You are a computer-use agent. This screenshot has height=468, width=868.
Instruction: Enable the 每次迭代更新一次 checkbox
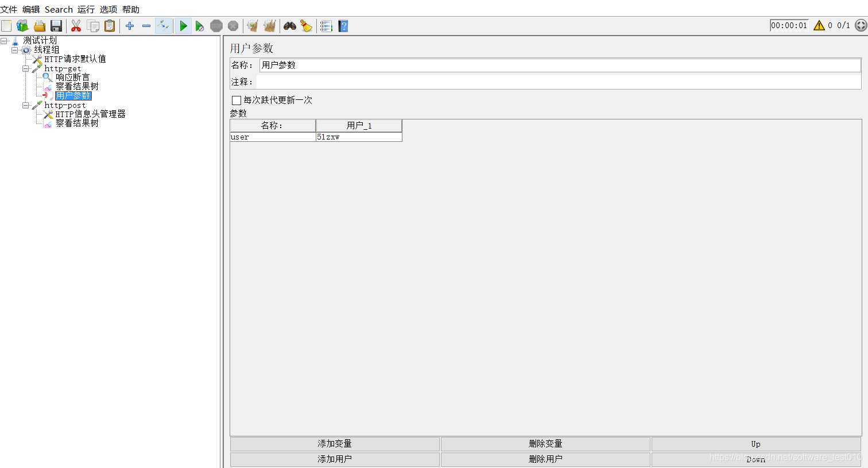point(237,100)
